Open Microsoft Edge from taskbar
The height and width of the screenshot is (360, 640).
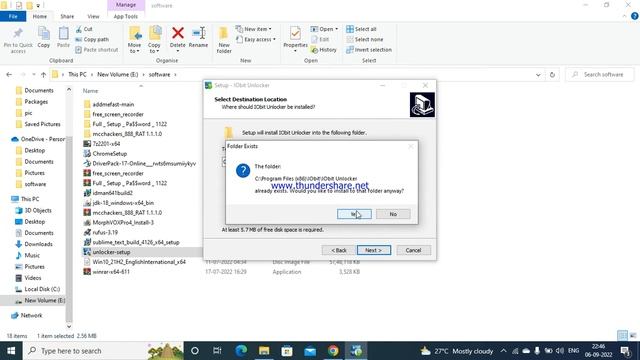[241, 351]
